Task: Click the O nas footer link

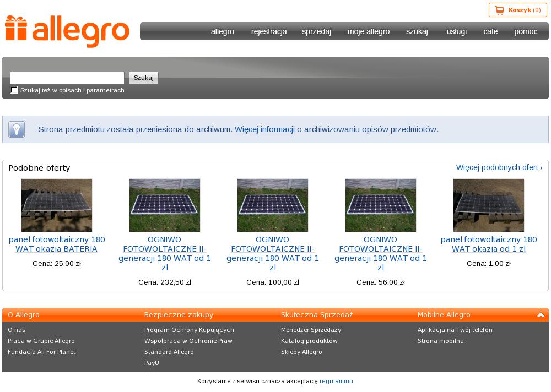Action: point(17,330)
